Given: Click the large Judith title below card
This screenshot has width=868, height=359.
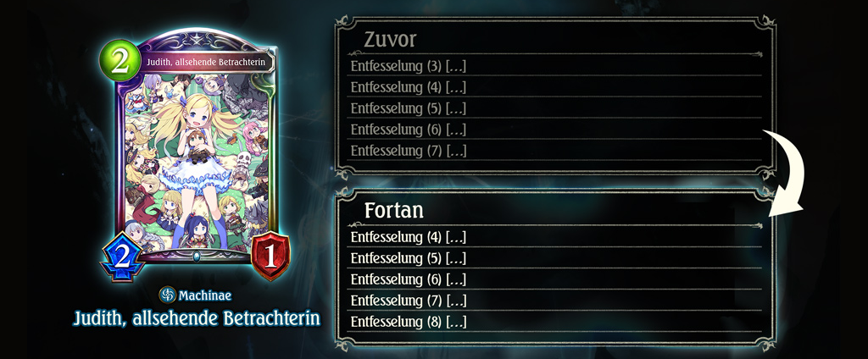Looking at the screenshot, I should click(x=197, y=319).
